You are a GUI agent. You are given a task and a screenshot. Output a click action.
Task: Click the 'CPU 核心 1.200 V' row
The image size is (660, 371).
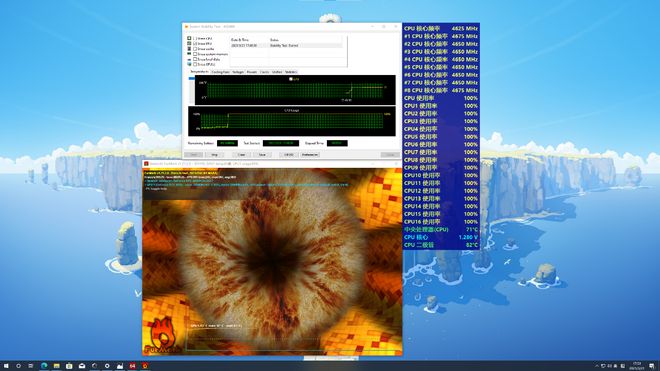tap(441, 237)
